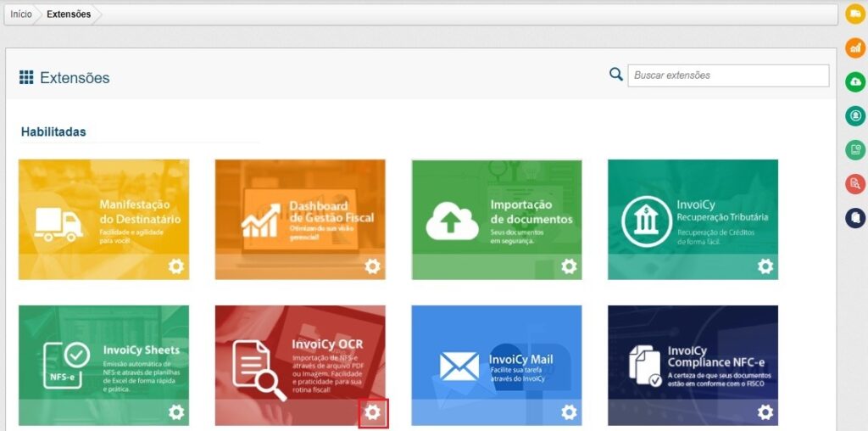Open settings gear on InvoiCy OCR tile
Viewport: 868px width, 431px height.
(x=373, y=412)
